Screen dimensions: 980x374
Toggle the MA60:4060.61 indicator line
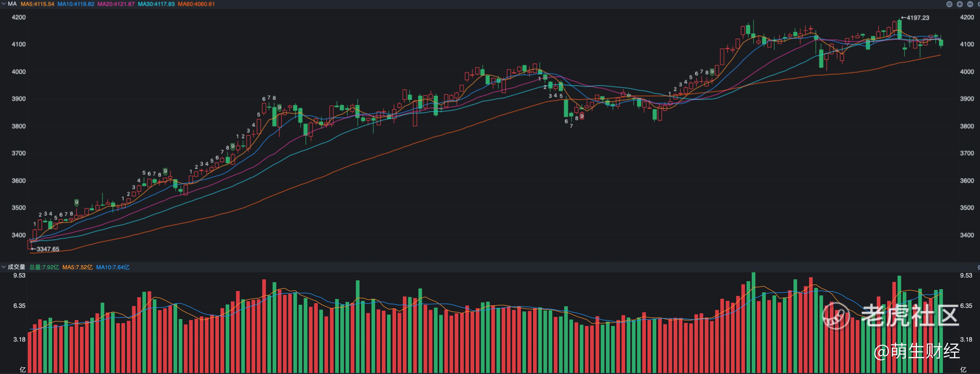coord(196,4)
